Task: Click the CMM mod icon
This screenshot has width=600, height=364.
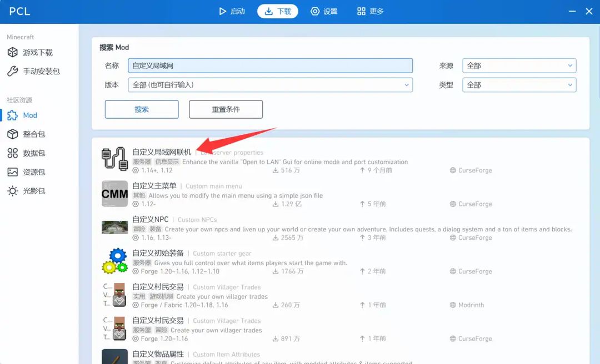Action: [114, 194]
